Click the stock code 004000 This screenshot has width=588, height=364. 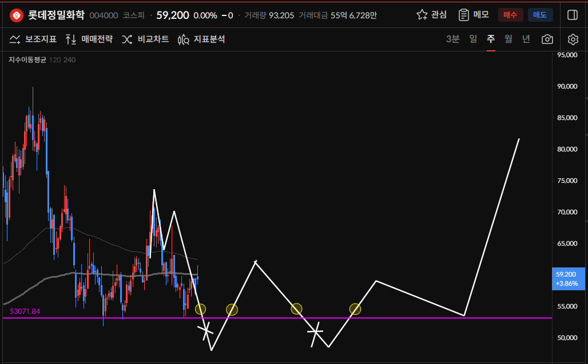pyautogui.click(x=104, y=15)
